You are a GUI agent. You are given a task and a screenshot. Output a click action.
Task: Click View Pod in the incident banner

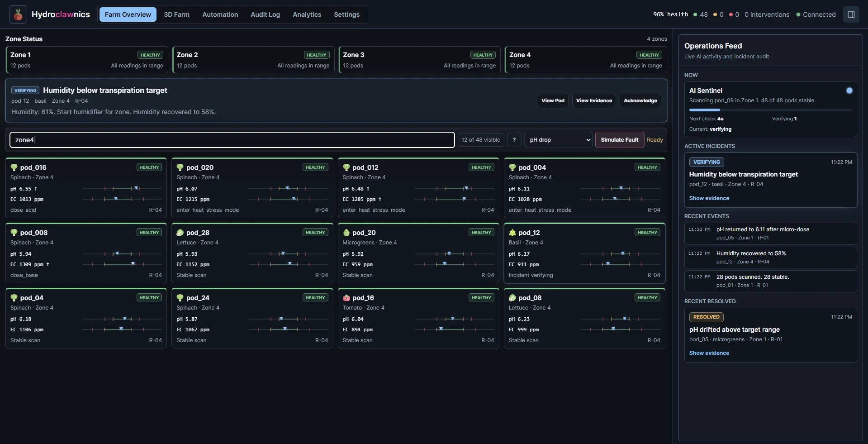tap(553, 100)
